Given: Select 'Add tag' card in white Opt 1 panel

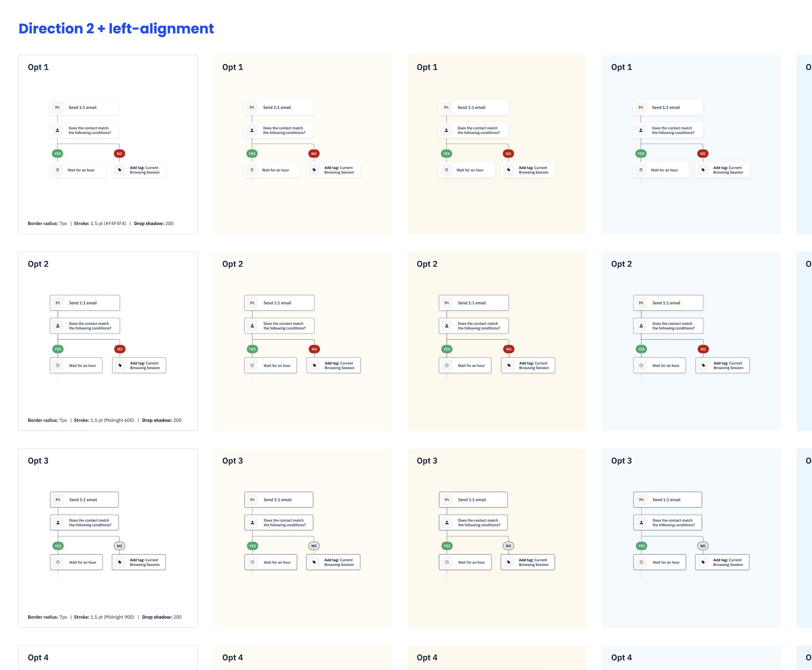Looking at the screenshot, I should coord(139,170).
